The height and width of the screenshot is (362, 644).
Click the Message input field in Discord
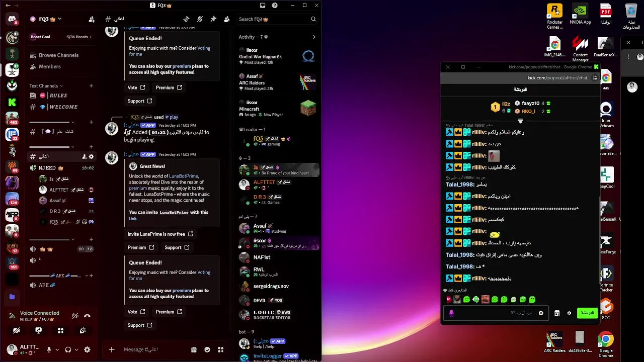pos(153,349)
